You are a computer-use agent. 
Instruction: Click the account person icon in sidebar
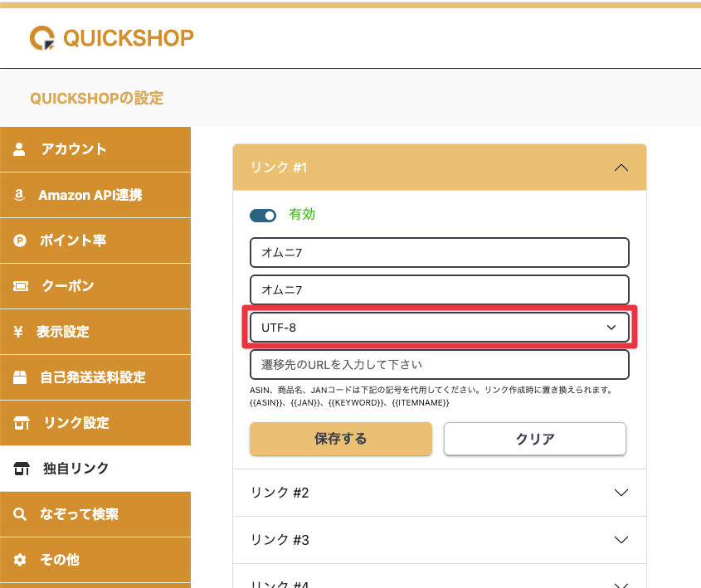pos(20,149)
